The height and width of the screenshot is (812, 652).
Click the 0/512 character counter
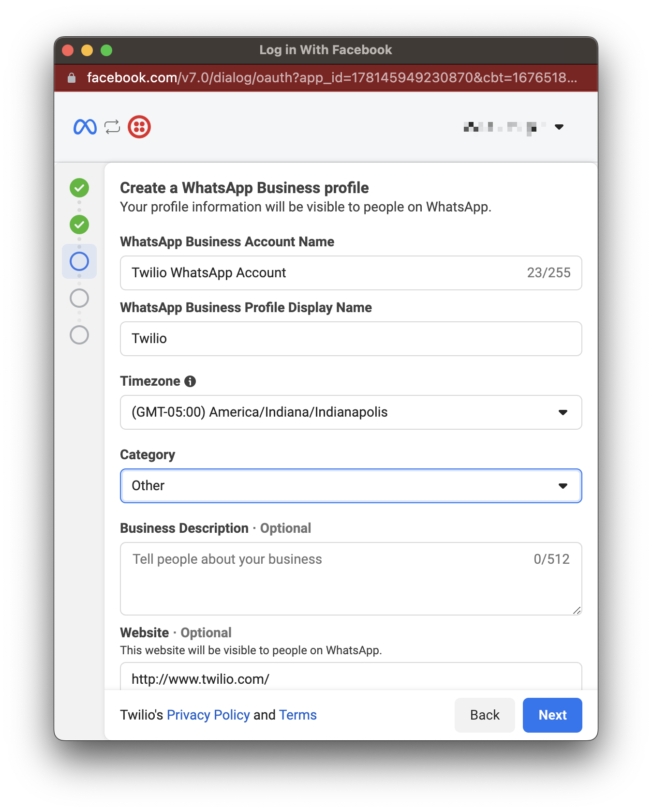pyautogui.click(x=551, y=559)
